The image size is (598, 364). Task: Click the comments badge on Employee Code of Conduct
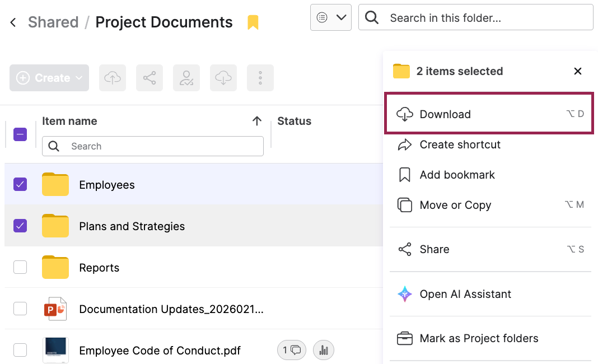pyautogui.click(x=292, y=351)
